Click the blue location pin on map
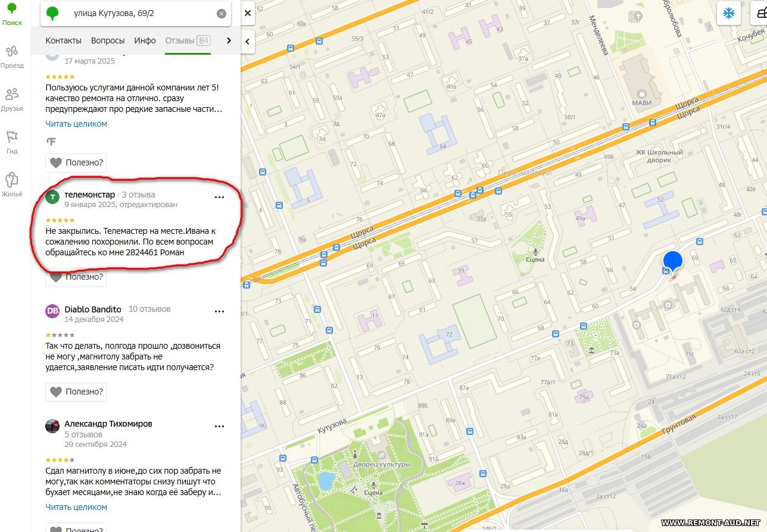 [673, 262]
